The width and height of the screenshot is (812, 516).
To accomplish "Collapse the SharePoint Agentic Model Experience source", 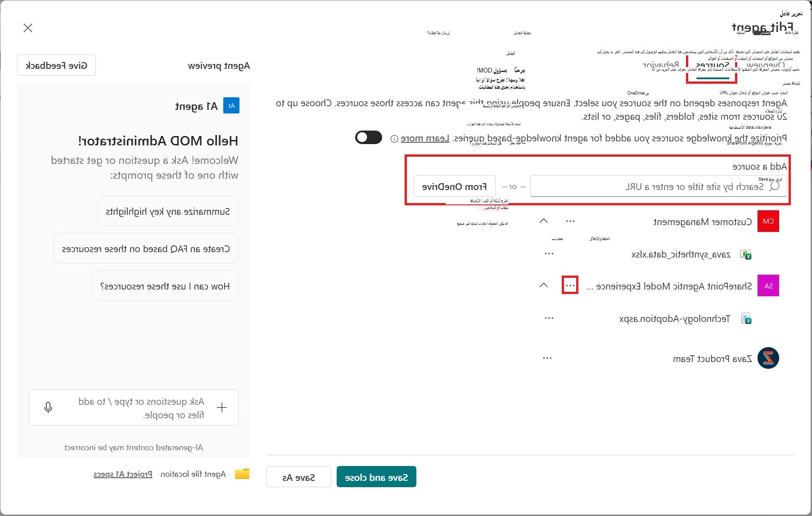I will [x=544, y=285].
